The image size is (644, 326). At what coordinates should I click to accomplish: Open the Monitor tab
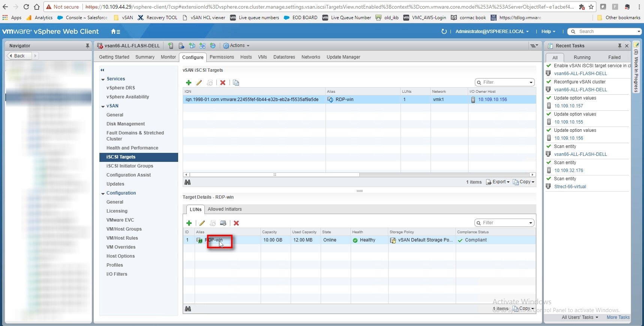[168, 57]
